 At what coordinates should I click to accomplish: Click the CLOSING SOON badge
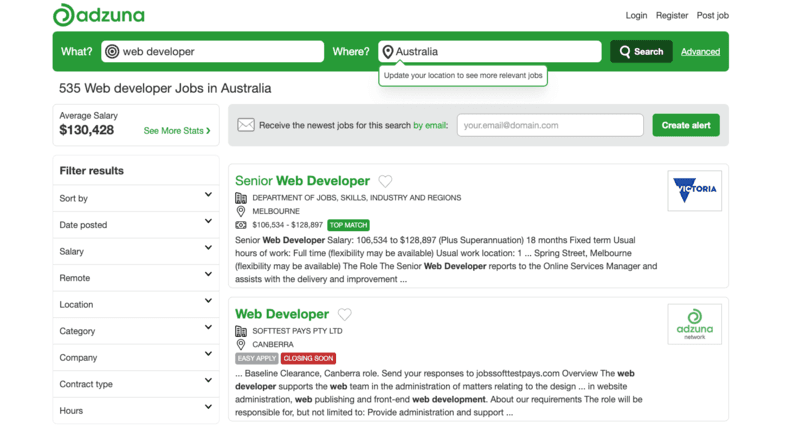[x=308, y=358]
